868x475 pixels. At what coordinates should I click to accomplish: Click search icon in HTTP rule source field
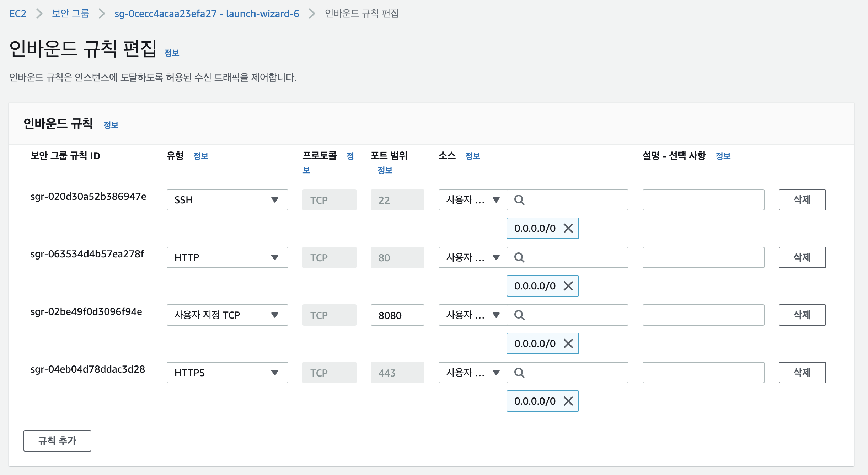[519, 258]
